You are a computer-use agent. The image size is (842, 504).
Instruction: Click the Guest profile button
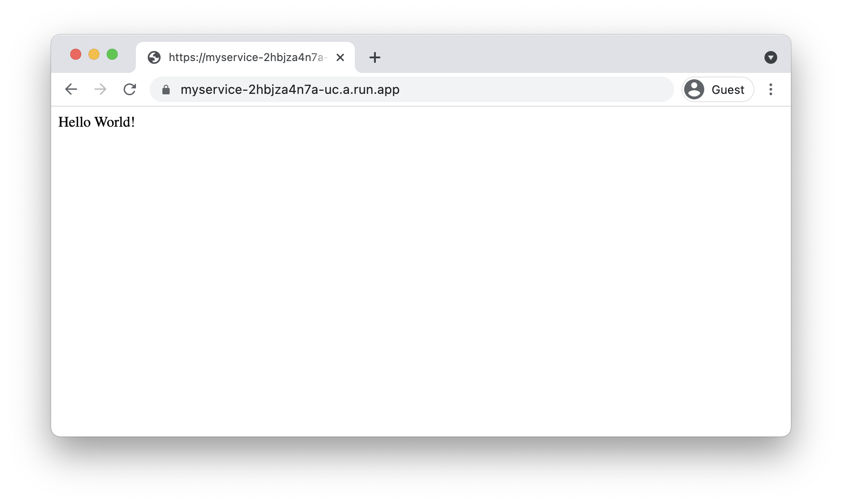(718, 89)
